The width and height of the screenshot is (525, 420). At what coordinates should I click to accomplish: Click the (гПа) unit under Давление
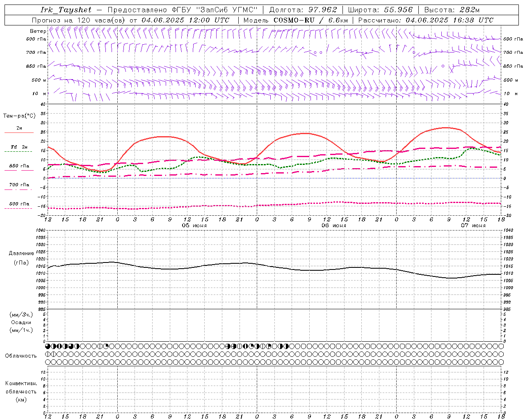(21, 263)
